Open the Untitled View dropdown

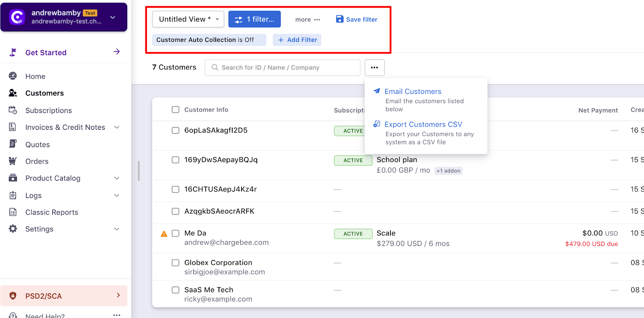click(188, 19)
